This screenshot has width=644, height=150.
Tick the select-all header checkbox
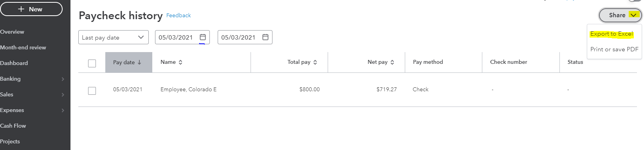pyautogui.click(x=92, y=63)
